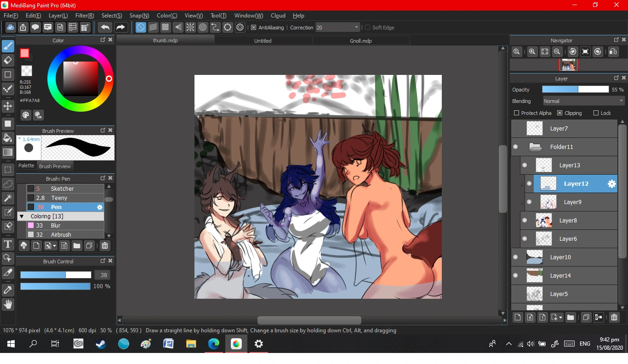
Task: Click the Redo arrow in the toolbar
Action: pos(120,28)
